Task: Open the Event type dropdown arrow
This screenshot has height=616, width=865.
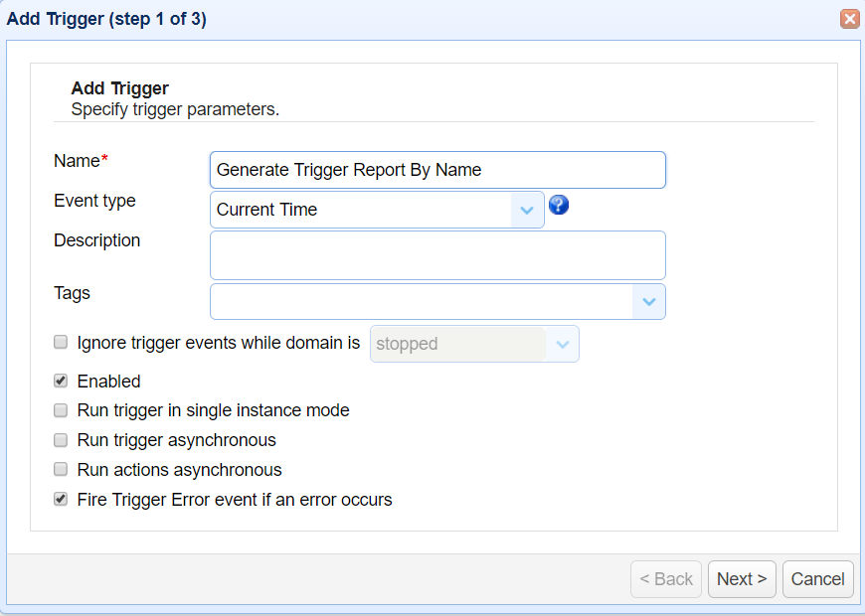Action: click(527, 210)
